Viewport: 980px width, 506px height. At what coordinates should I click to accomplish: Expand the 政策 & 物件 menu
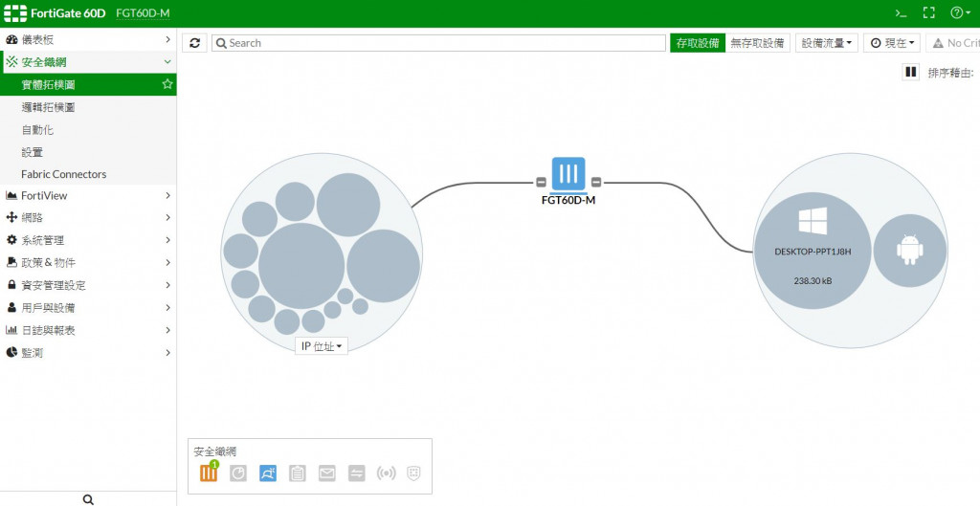[x=88, y=263]
